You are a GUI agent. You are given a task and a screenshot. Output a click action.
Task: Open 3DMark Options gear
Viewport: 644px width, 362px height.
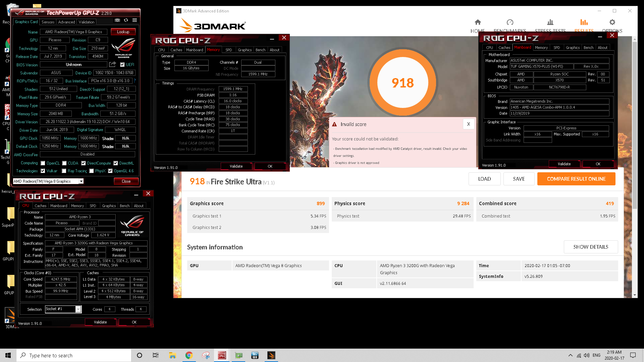[612, 26]
